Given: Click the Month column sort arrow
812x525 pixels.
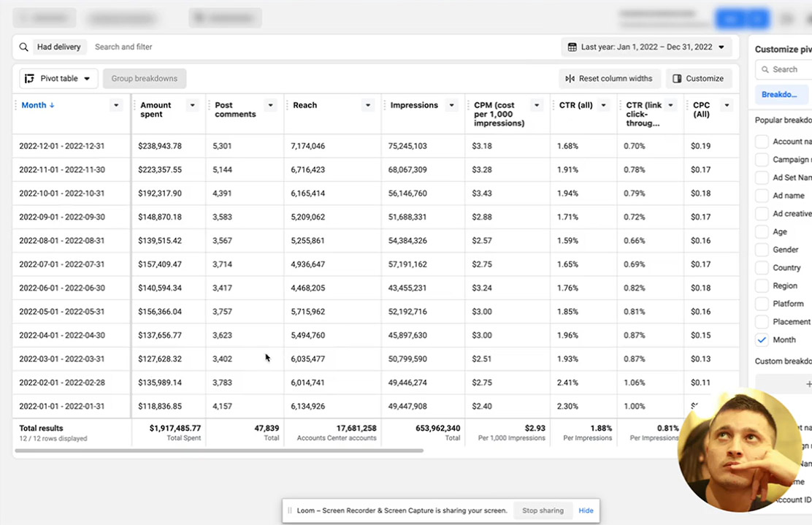Looking at the screenshot, I should click(x=52, y=105).
